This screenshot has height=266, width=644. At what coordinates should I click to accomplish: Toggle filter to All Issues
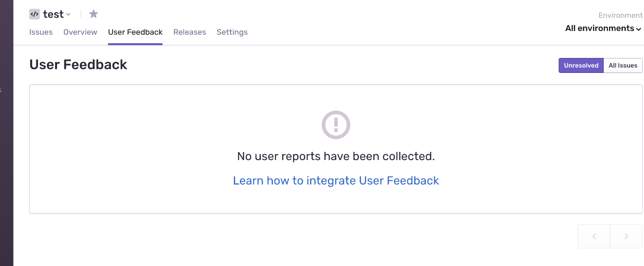coord(623,66)
